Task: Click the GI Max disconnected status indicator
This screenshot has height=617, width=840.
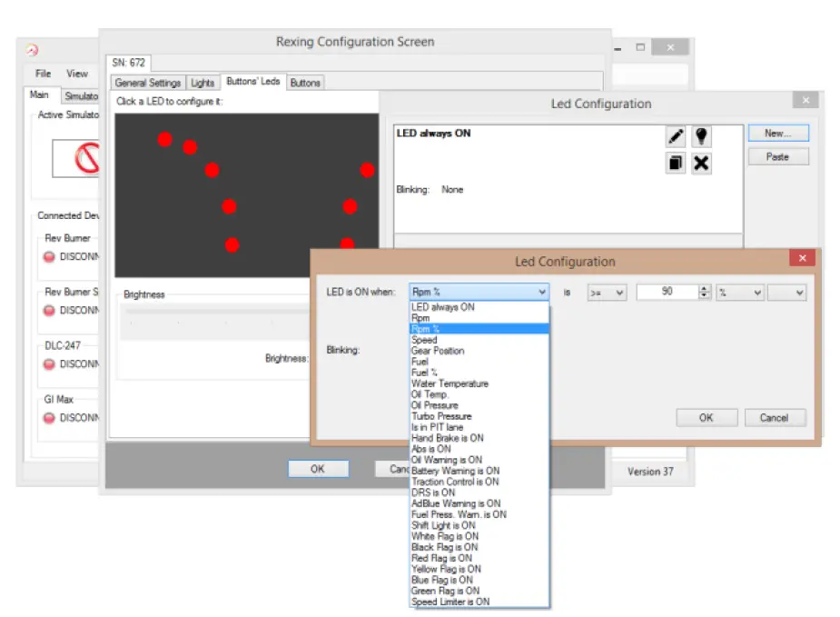Action: pyautogui.click(x=49, y=418)
